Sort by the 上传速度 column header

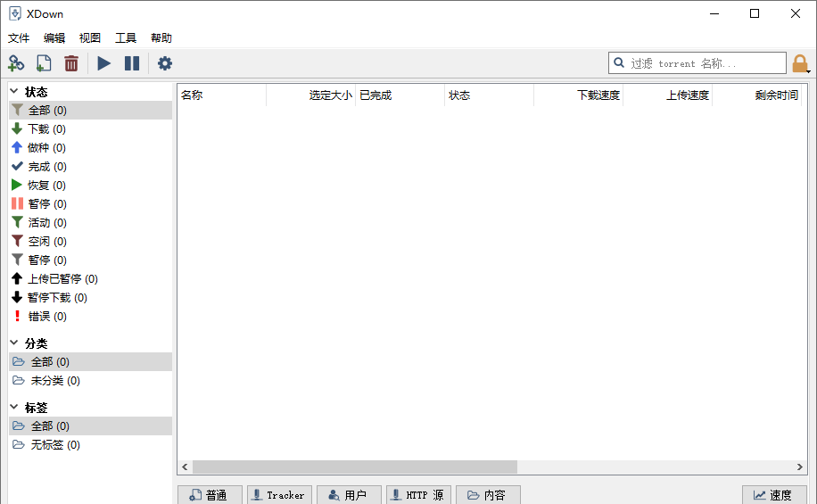[667, 95]
